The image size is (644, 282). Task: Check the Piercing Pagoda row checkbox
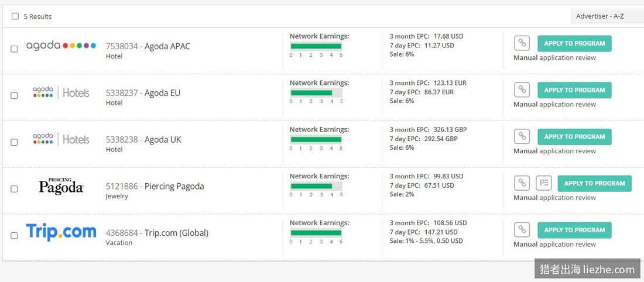[14, 189]
